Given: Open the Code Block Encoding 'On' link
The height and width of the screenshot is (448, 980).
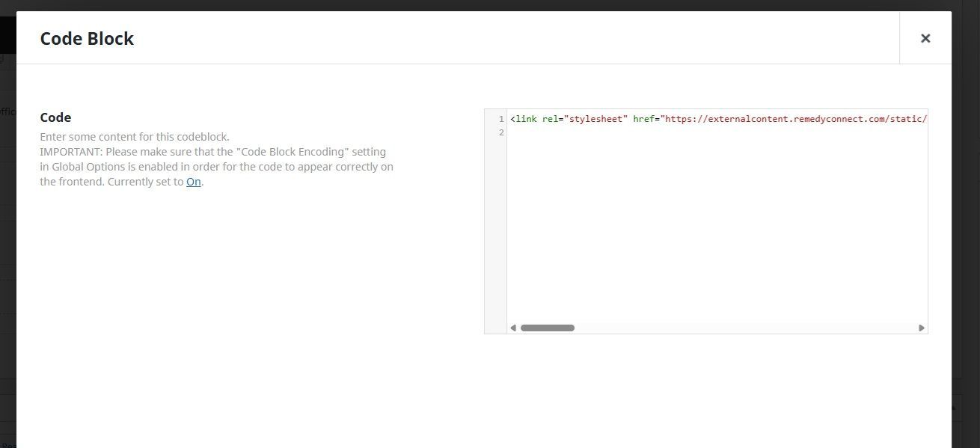Looking at the screenshot, I should pos(193,181).
